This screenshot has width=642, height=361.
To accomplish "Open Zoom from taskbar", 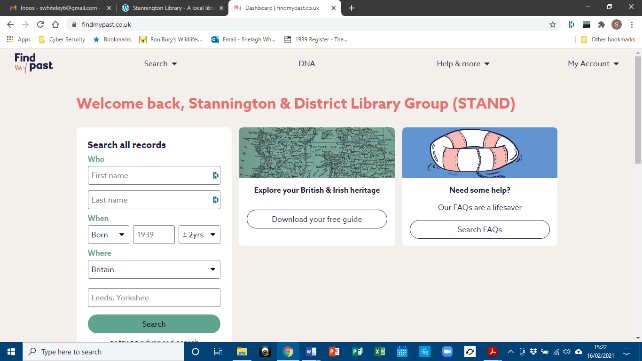I will click(447, 352).
